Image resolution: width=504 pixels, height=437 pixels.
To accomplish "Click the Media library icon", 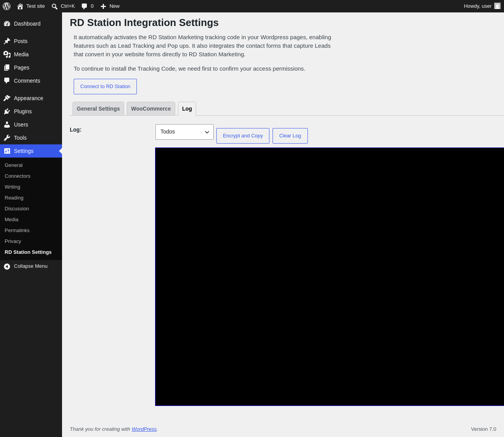I will (x=7, y=54).
